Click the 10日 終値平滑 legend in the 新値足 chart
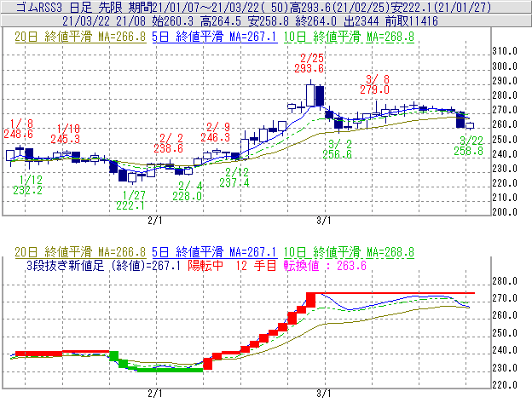The image size is (532, 403). pos(349,252)
